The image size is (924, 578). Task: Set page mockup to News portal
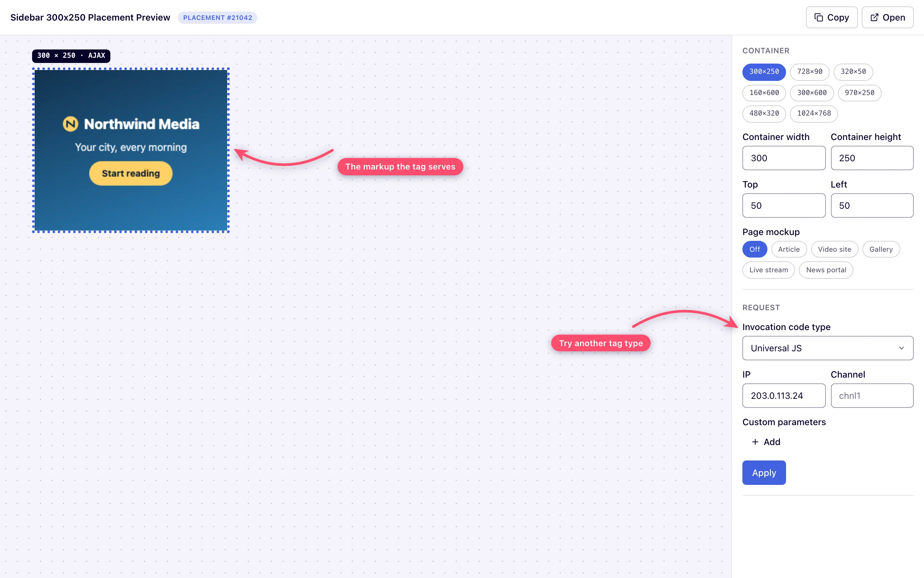(826, 270)
